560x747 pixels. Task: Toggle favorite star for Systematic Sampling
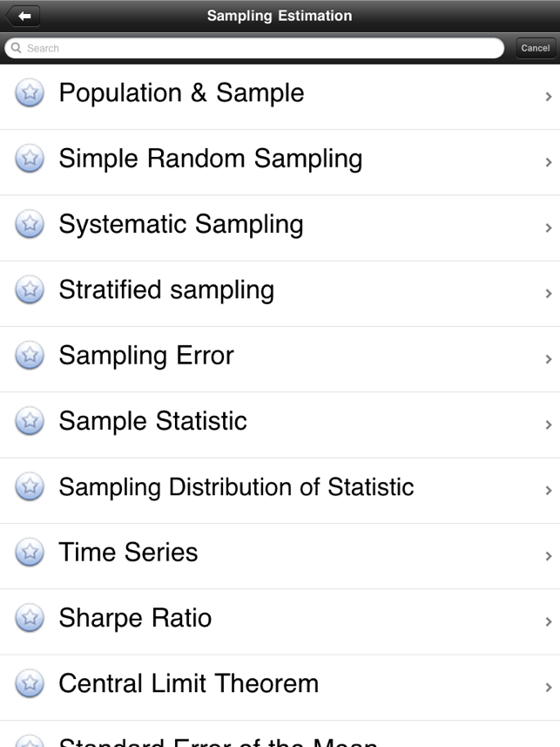click(30, 224)
